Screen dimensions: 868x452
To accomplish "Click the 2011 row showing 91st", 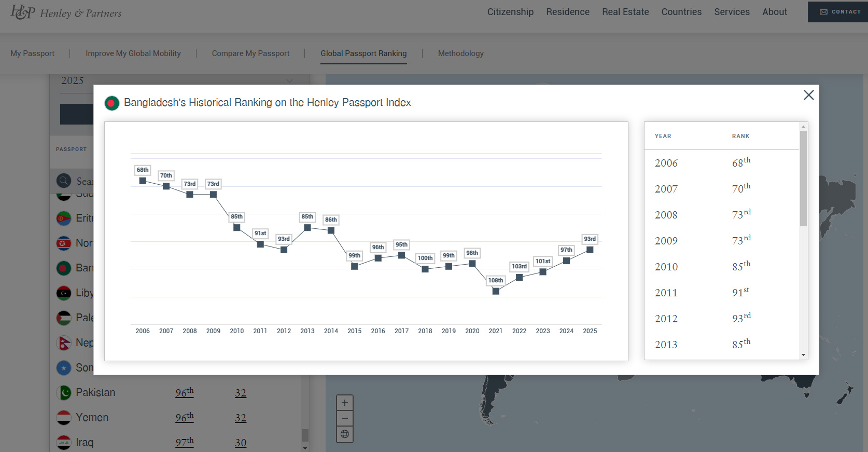I will pos(722,293).
